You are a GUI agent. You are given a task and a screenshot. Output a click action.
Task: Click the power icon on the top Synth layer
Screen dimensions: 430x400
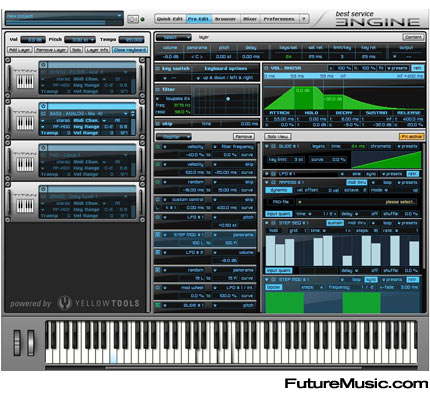(43, 65)
